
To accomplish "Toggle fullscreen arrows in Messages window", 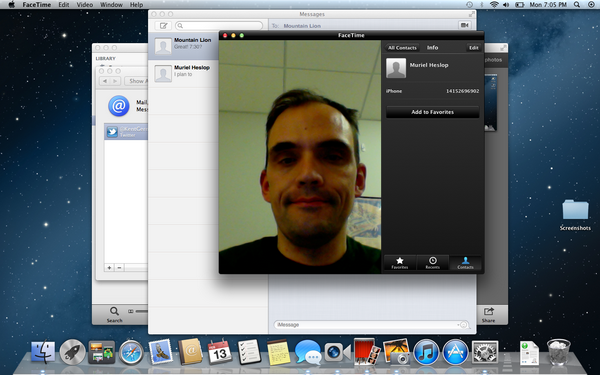I will 471,14.
